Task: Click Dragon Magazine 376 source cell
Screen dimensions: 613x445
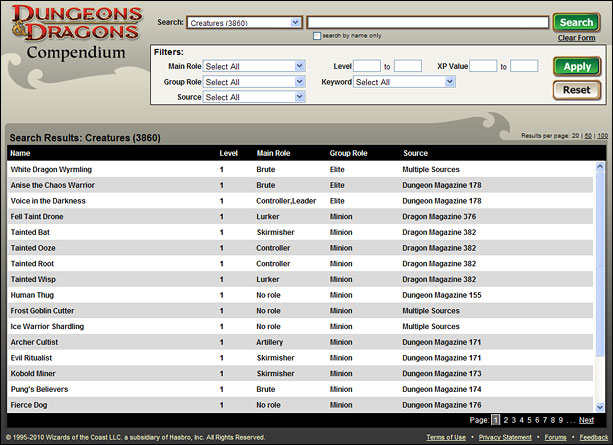Action: pyautogui.click(x=439, y=217)
